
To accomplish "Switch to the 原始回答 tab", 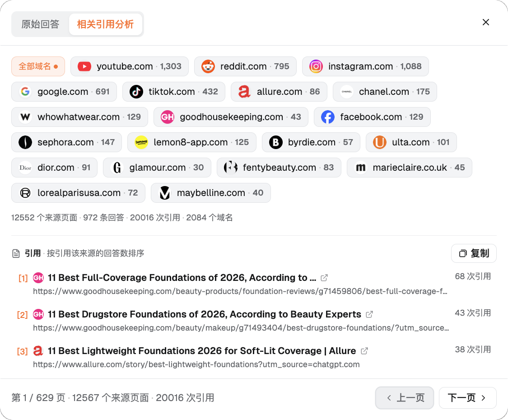I will [x=41, y=24].
